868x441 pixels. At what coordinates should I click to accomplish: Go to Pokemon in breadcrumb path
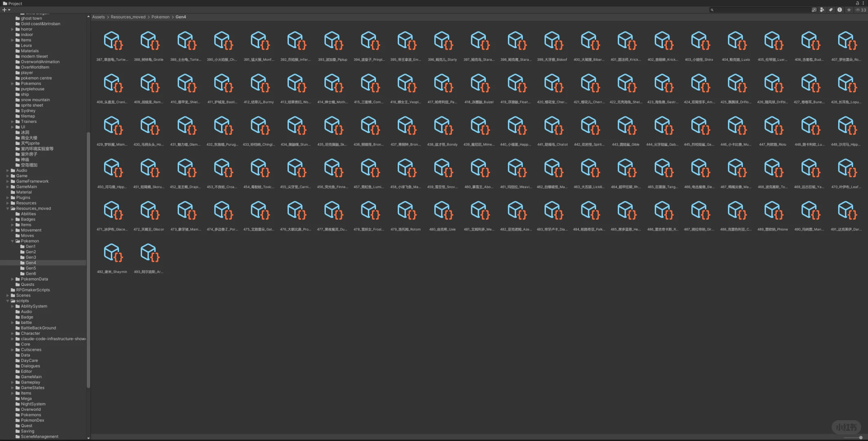pos(160,17)
